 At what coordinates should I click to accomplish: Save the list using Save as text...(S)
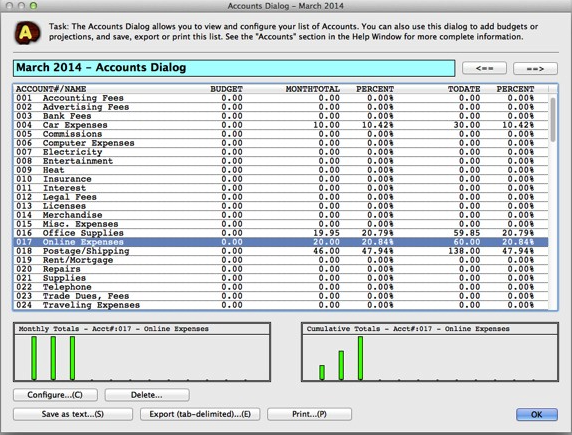tap(73, 414)
